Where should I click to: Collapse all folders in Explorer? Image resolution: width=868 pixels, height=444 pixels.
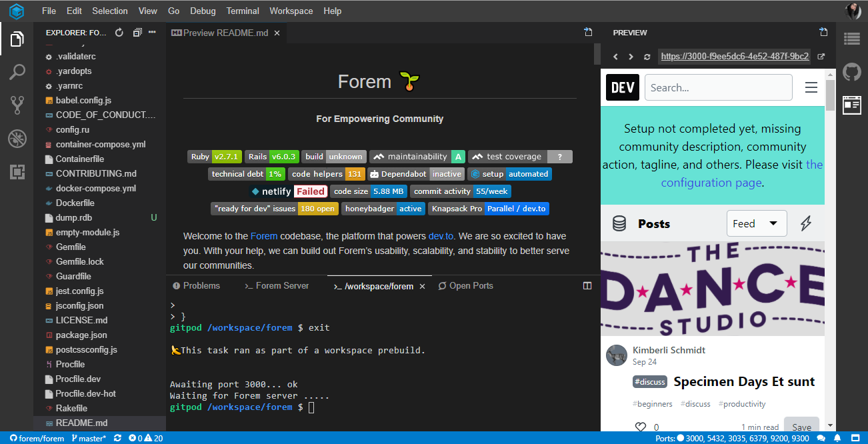[137, 32]
